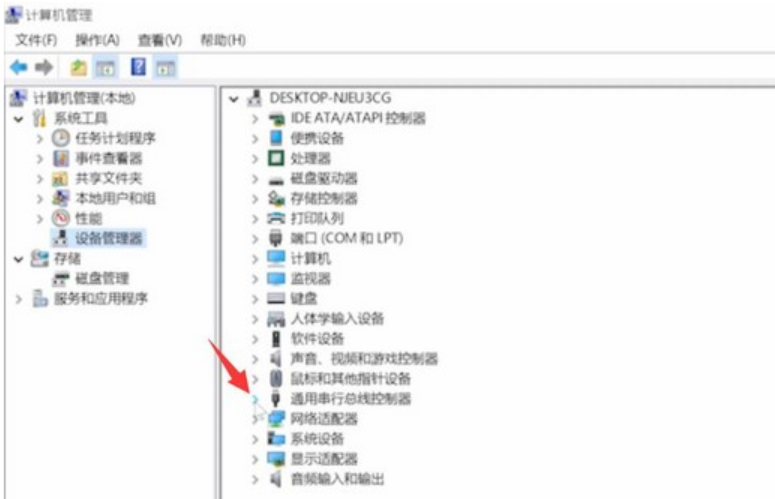Click the 事件查看器 icon

[x=61, y=158]
